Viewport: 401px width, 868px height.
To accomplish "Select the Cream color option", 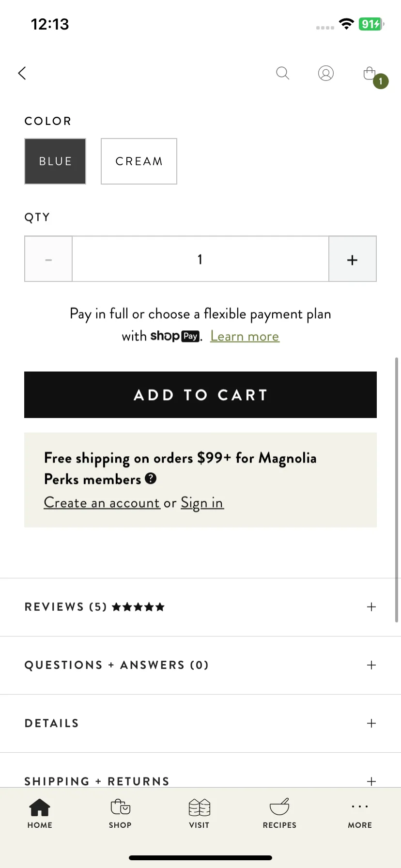I will pos(139,161).
